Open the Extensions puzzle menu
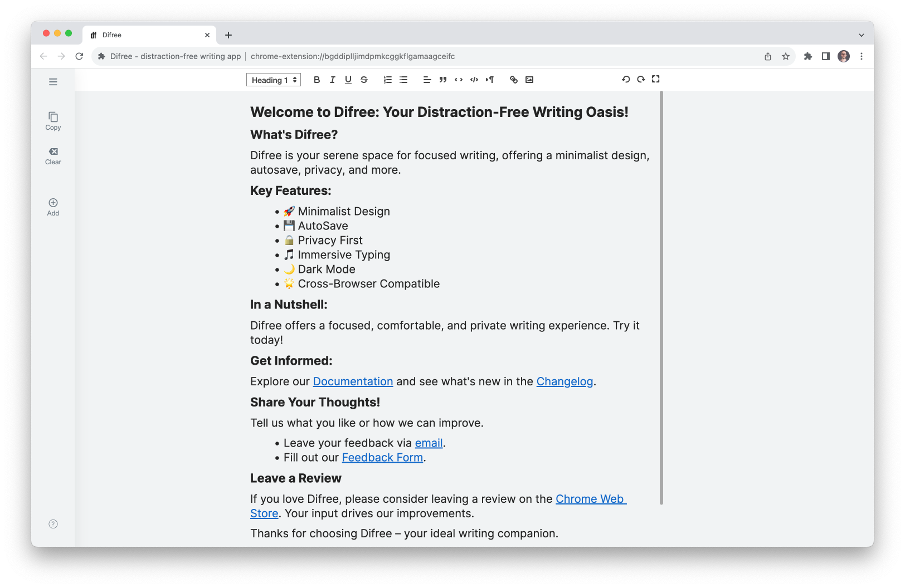The width and height of the screenshot is (905, 588). click(x=808, y=56)
